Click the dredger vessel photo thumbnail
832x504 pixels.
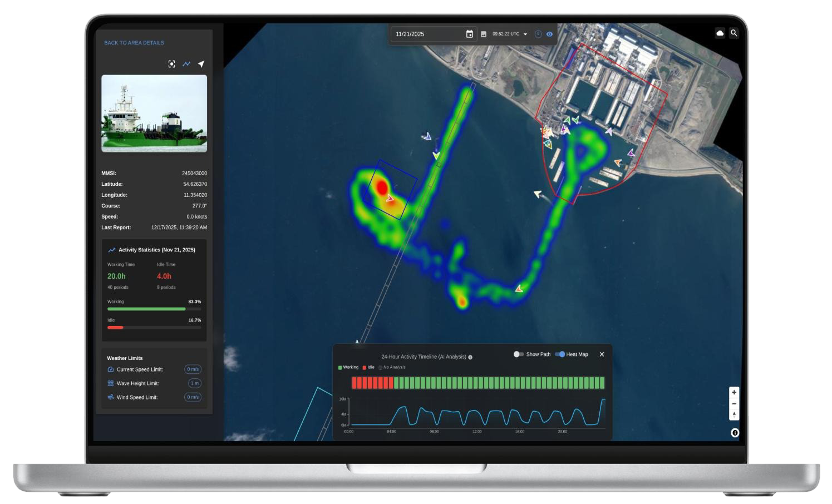click(154, 113)
